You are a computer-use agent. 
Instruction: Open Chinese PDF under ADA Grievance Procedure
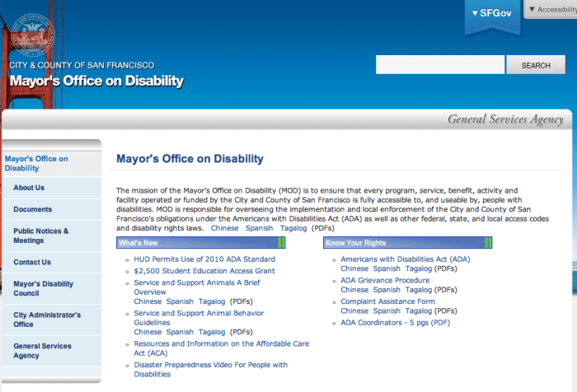[354, 290]
